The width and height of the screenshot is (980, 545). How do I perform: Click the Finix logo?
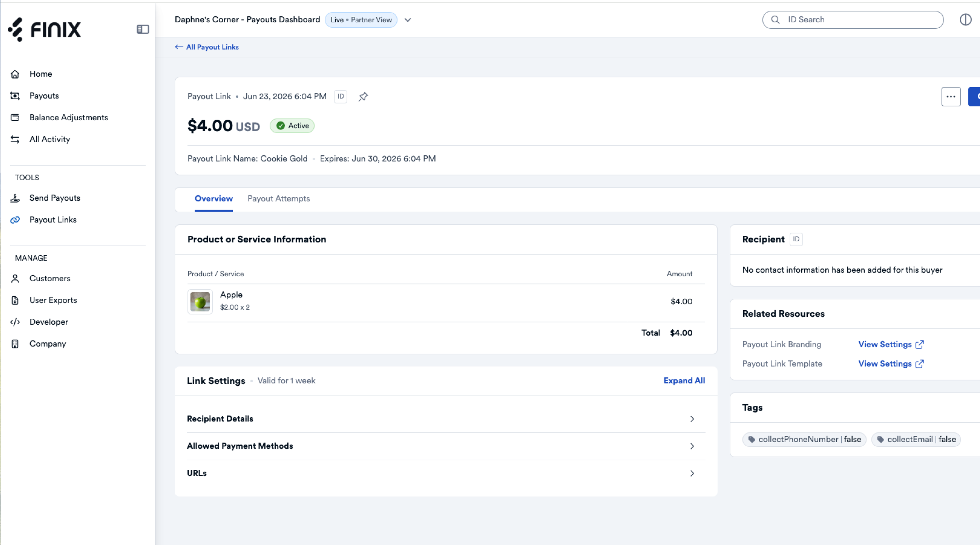pyautogui.click(x=44, y=29)
